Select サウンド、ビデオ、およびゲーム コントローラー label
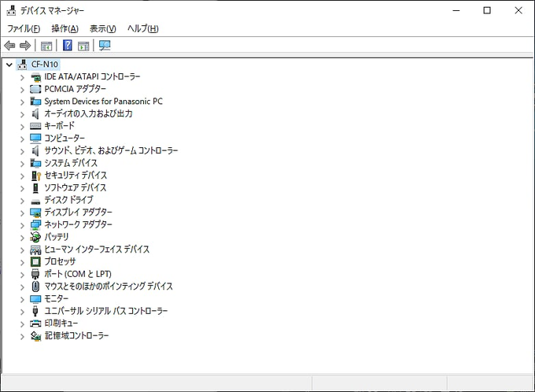Viewport: 535px width, 392px height. pos(111,150)
